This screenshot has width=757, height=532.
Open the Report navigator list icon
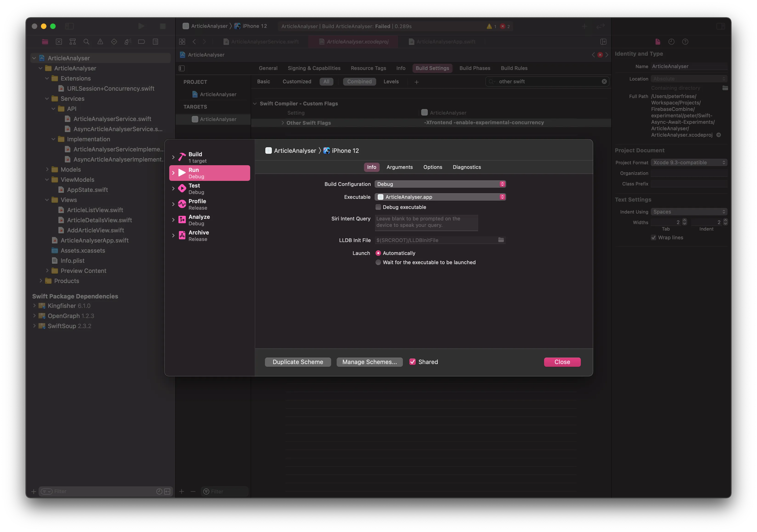point(156,42)
